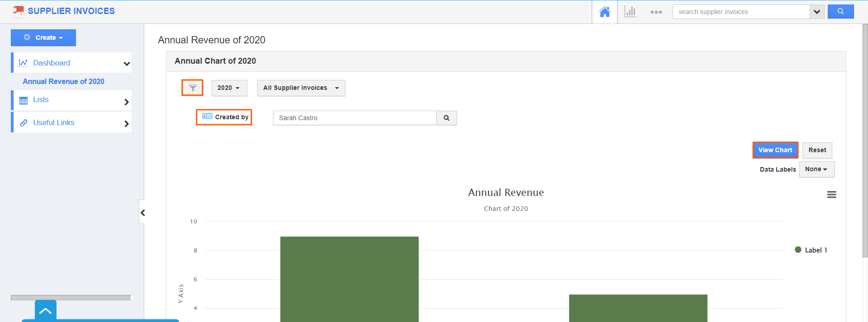Viewport: 868px width, 322px height.
Task: Click the Useful Links chain icon
Action: [x=24, y=123]
